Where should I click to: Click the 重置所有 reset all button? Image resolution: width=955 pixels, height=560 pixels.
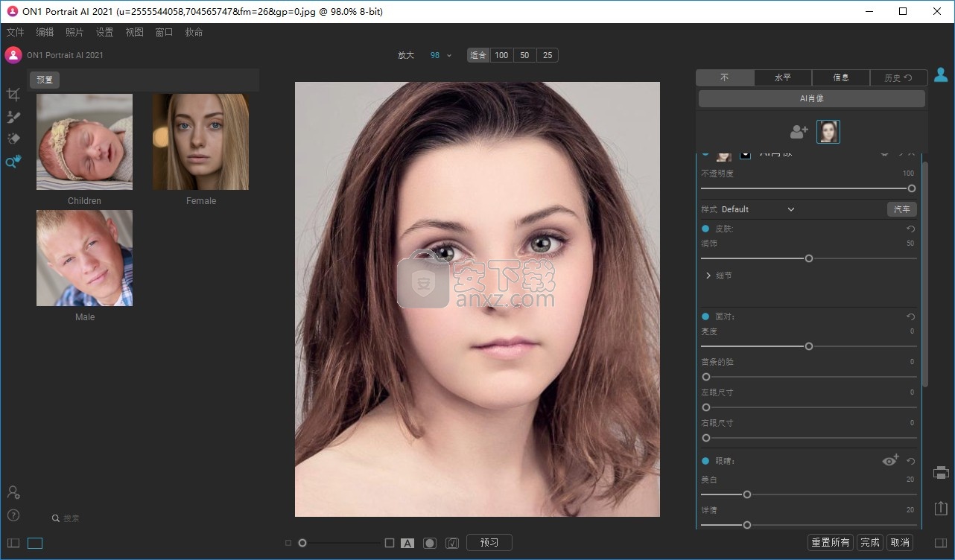pos(831,543)
